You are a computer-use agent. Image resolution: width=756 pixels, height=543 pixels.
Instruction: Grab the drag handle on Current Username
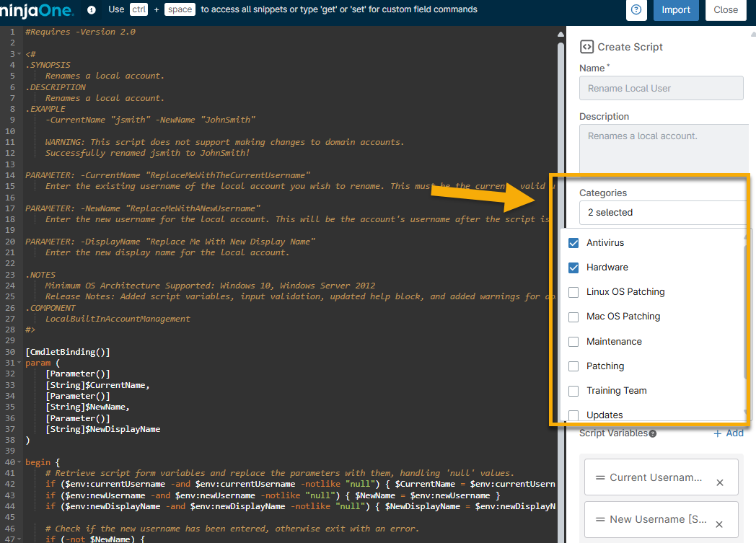point(599,477)
